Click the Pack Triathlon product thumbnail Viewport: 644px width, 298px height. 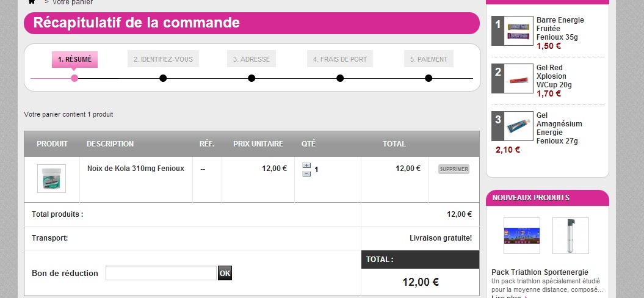(x=521, y=236)
